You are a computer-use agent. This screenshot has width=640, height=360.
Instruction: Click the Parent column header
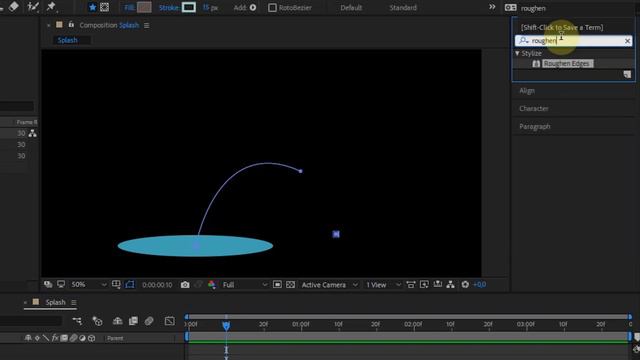[x=116, y=338]
